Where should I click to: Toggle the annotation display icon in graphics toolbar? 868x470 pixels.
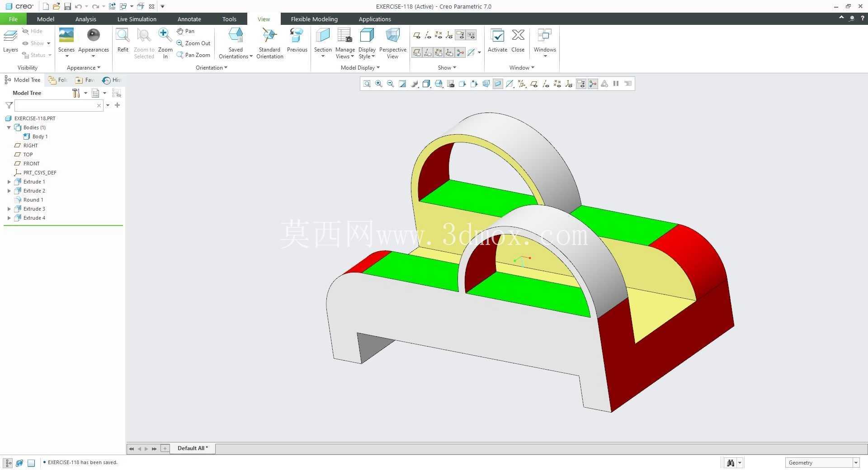click(581, 84)
